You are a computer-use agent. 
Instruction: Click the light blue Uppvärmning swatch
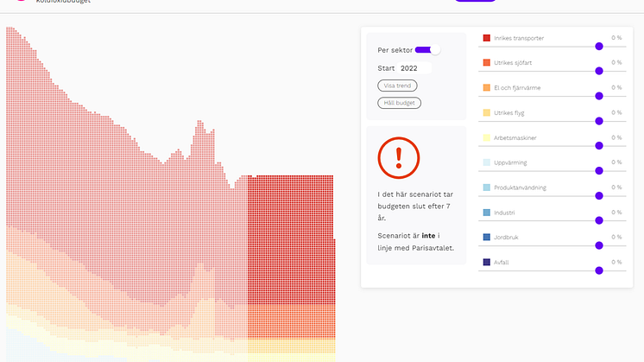click(x=487, y=162)
